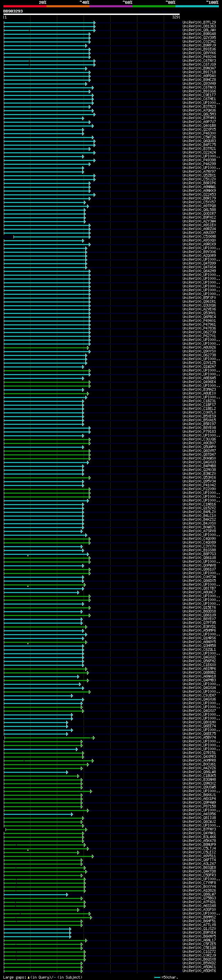Select hit UniRef100_B7FL29

coord(199,23)
